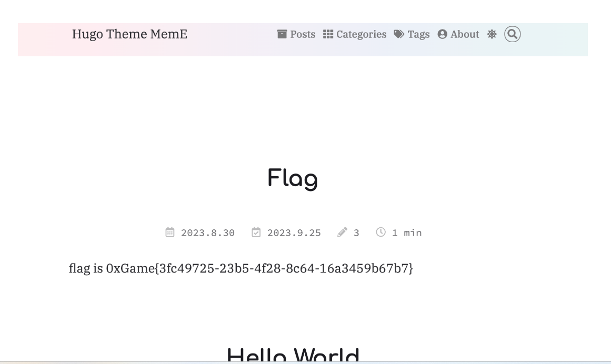Open the Flag post title

point(293,179)
